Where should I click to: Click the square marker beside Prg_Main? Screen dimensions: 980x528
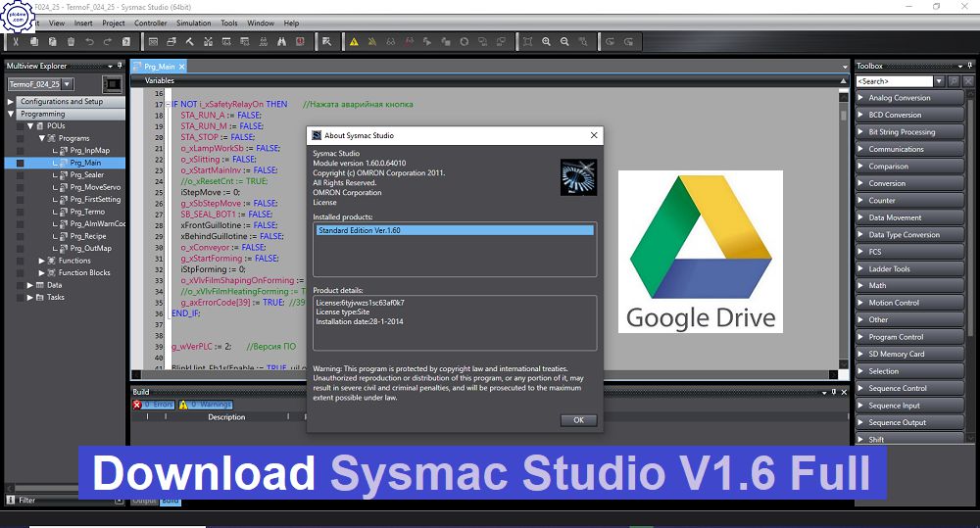[21, 163]
